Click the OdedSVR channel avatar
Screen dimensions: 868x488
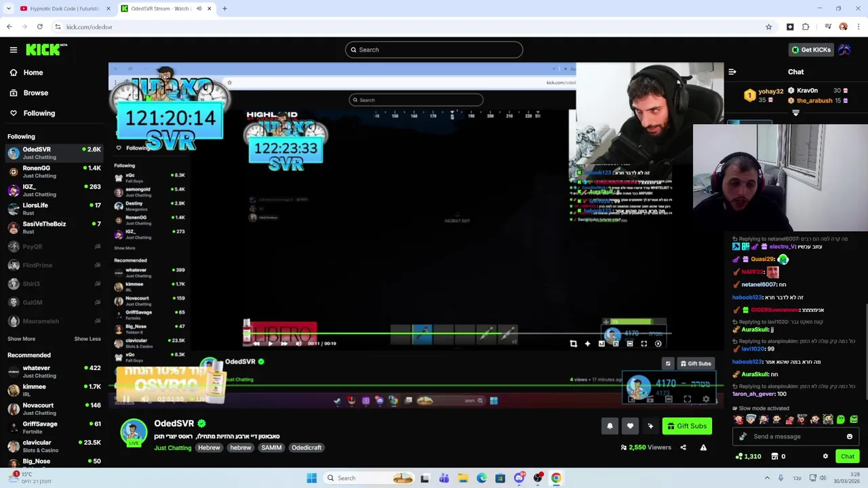tap(134, 432)
